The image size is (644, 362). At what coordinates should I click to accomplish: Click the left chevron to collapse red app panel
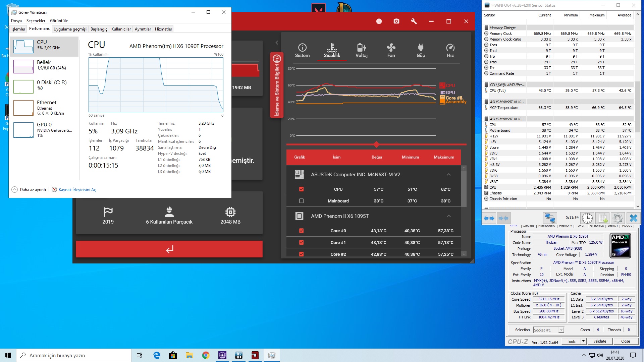click(x=277, y=43)
